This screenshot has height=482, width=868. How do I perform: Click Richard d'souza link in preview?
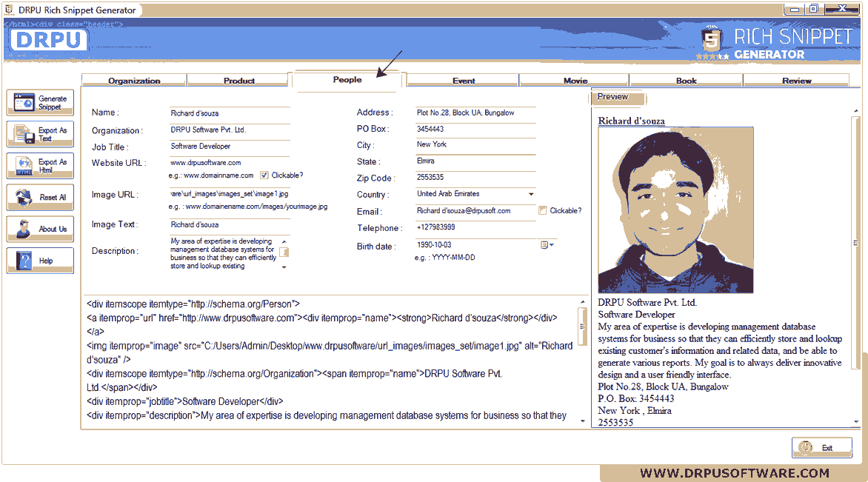coord(631,121)
